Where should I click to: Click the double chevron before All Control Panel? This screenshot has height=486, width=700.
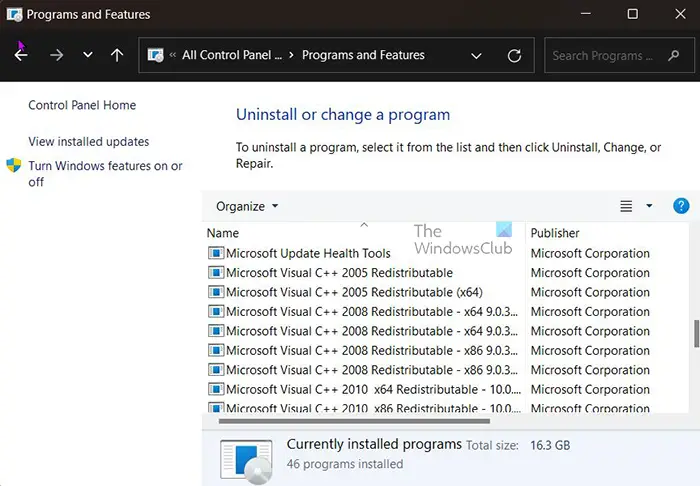pos(173,55)
